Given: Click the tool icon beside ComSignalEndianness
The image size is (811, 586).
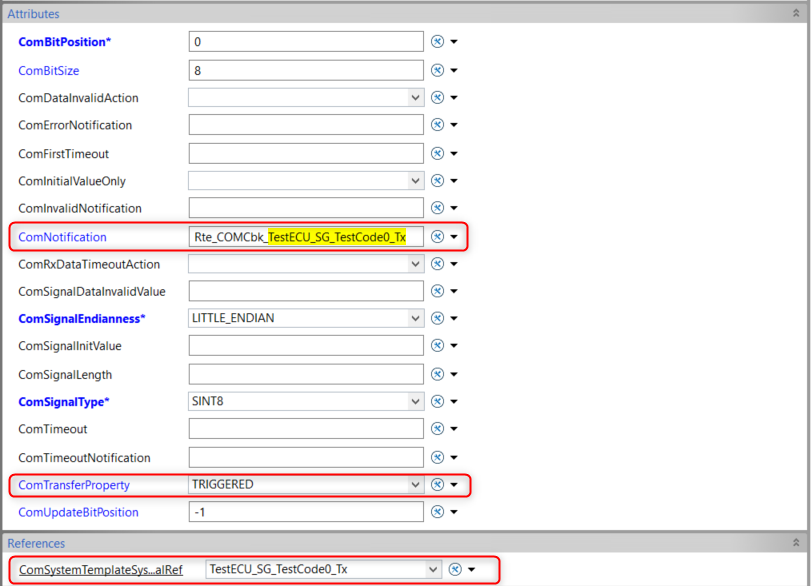Looking at the screenshot, I should 438,318.
